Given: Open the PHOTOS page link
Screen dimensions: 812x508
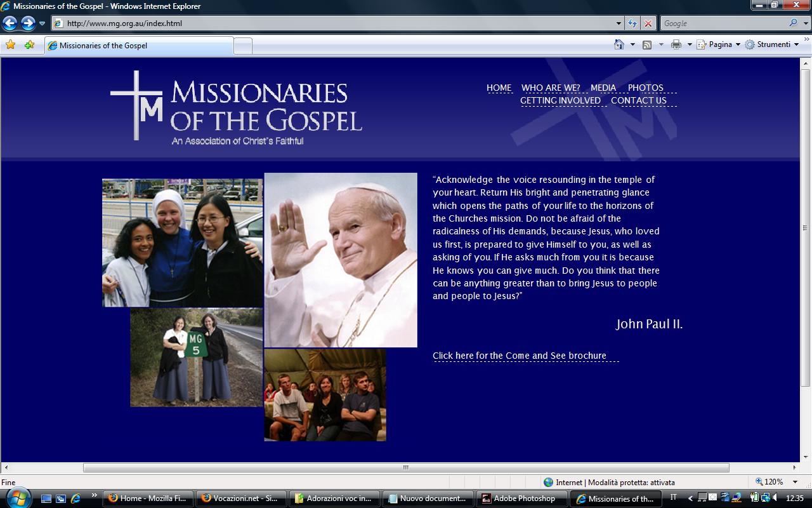Looking at the screenshot, I should [x=646, y=88].
